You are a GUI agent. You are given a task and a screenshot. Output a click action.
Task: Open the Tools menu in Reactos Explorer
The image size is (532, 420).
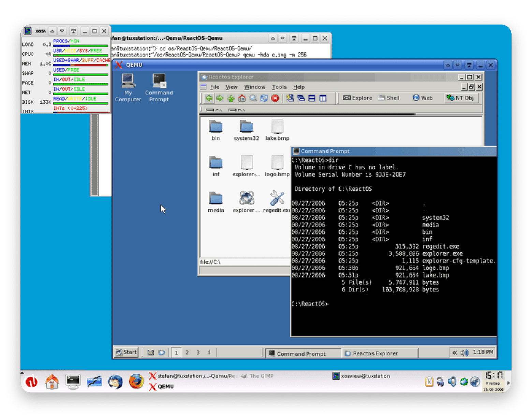279,87
